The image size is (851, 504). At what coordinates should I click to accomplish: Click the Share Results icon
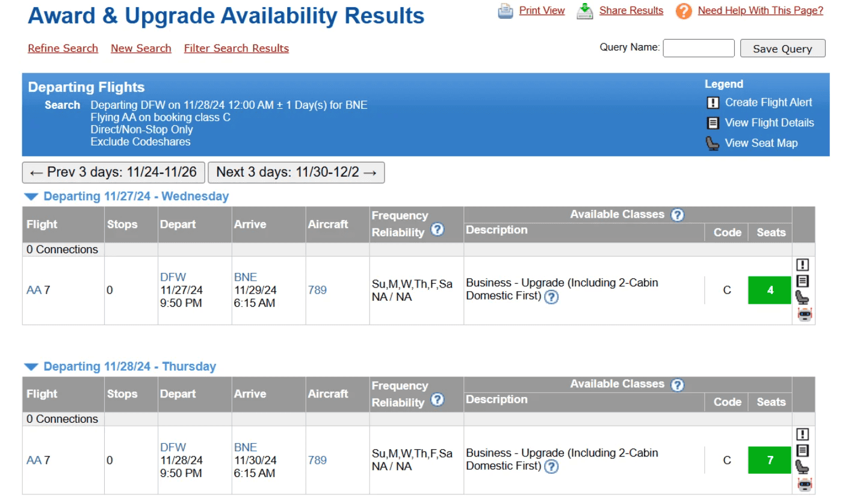click(x=584, y=11)
